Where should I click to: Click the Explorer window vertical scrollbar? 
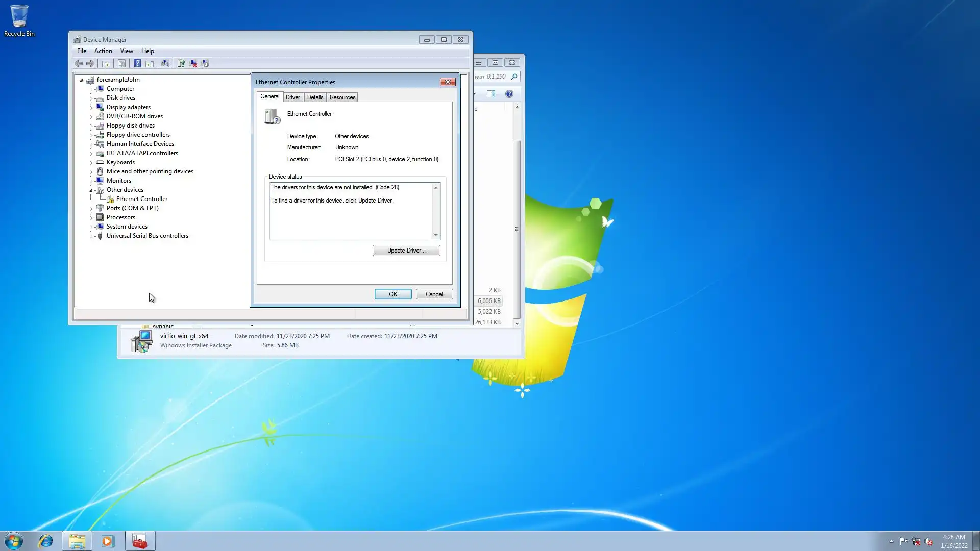pos(517,229)
